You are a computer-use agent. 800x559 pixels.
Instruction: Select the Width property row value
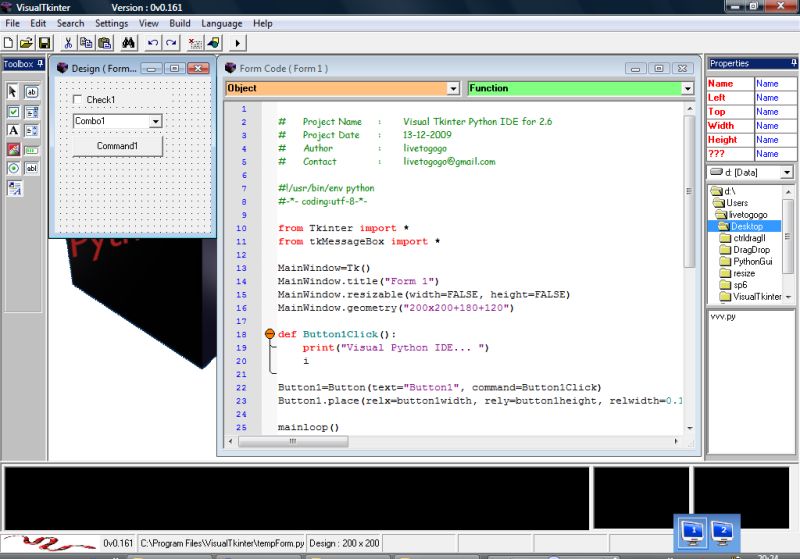click(775, 125)
